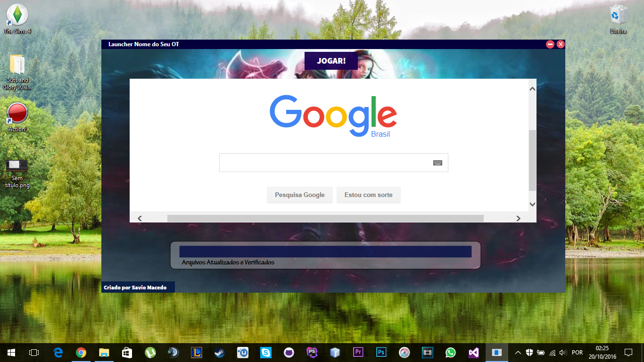Image resolution: width=644 pixels, height=362 pixels.
Task: Click the Estou com sorte button
Action: pos(369,195)
